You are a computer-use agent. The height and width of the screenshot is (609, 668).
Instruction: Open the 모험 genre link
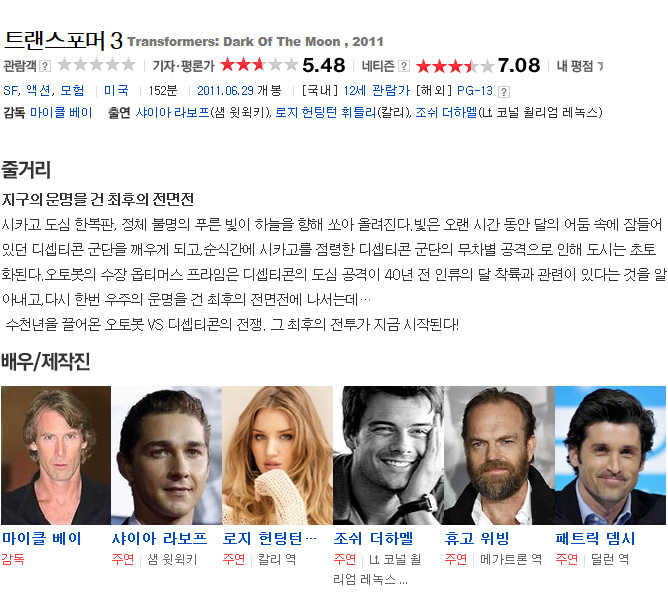tap(72, 91)
